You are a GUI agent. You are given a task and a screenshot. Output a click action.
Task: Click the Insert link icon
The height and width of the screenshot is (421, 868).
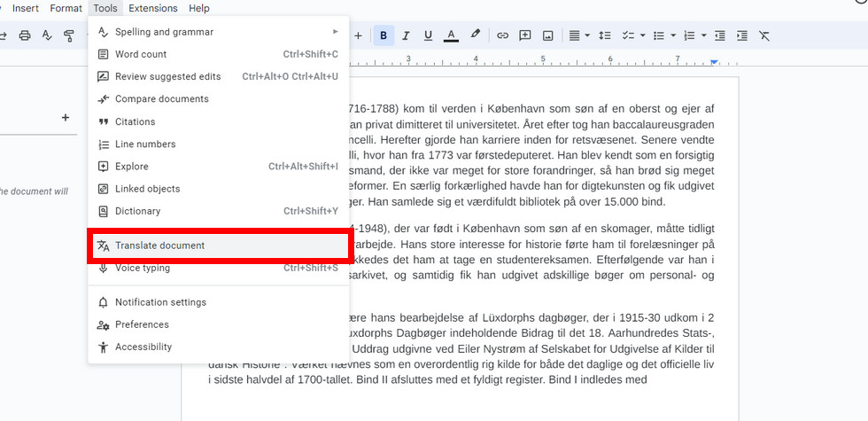(502, 36)
